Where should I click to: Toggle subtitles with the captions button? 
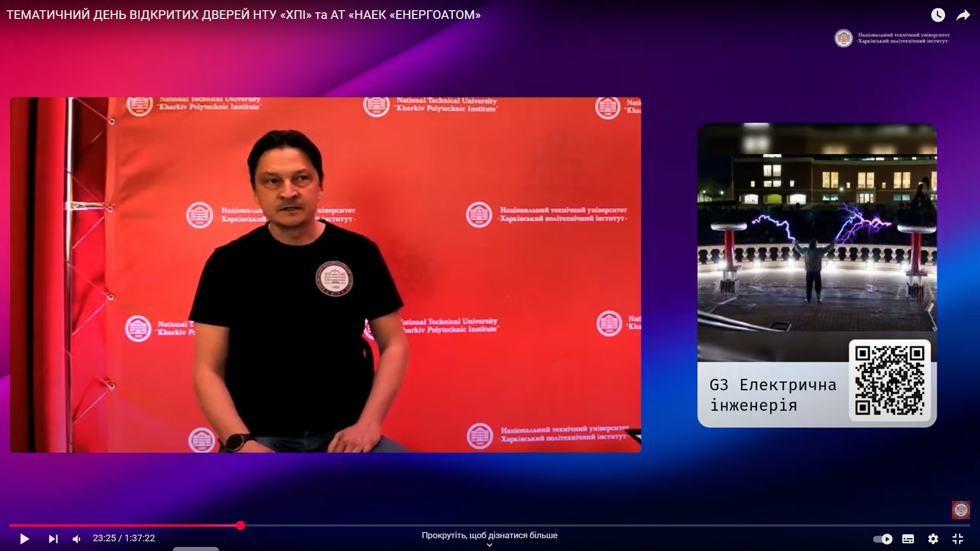click(908, 539)
